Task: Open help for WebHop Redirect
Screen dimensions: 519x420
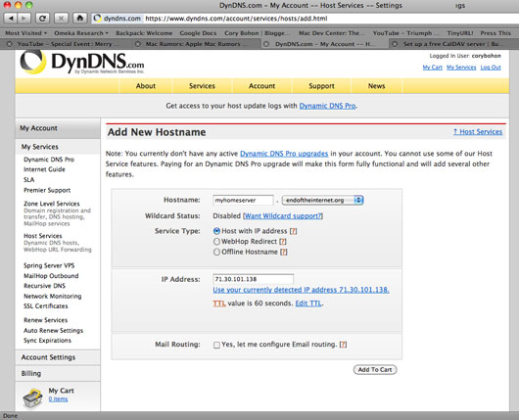Action: coord(283,241)
